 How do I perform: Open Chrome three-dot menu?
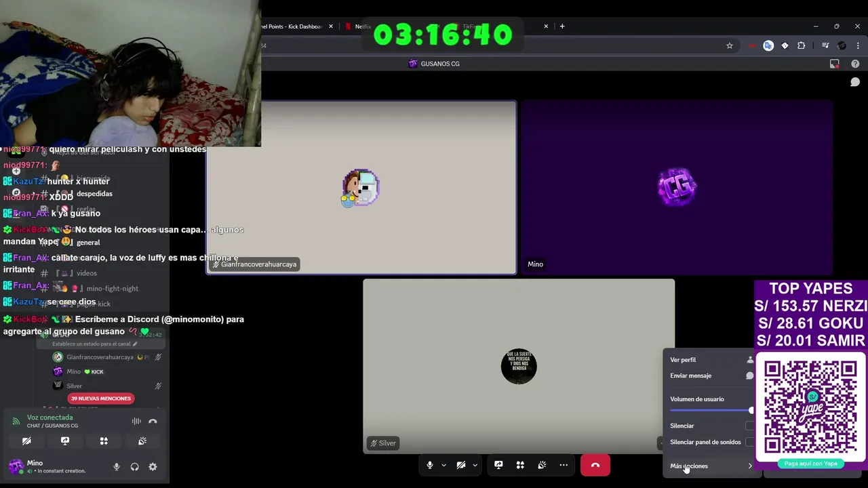[857, 45]
